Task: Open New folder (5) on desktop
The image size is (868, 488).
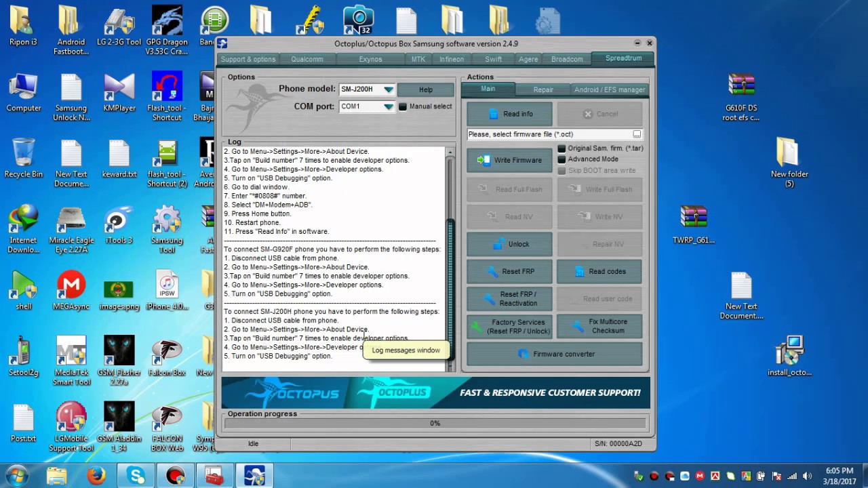Action: point(789,163)
